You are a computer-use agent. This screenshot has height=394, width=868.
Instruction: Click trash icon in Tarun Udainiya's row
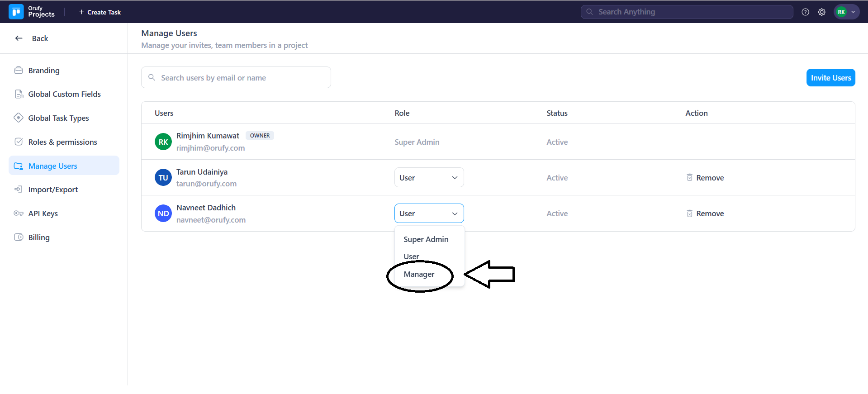tap(689, 178)
